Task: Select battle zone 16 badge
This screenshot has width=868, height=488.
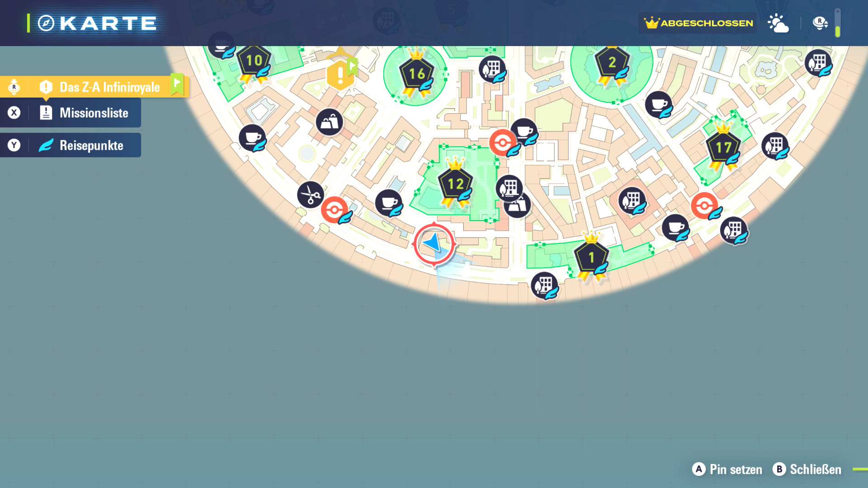Action: (416, 74)
